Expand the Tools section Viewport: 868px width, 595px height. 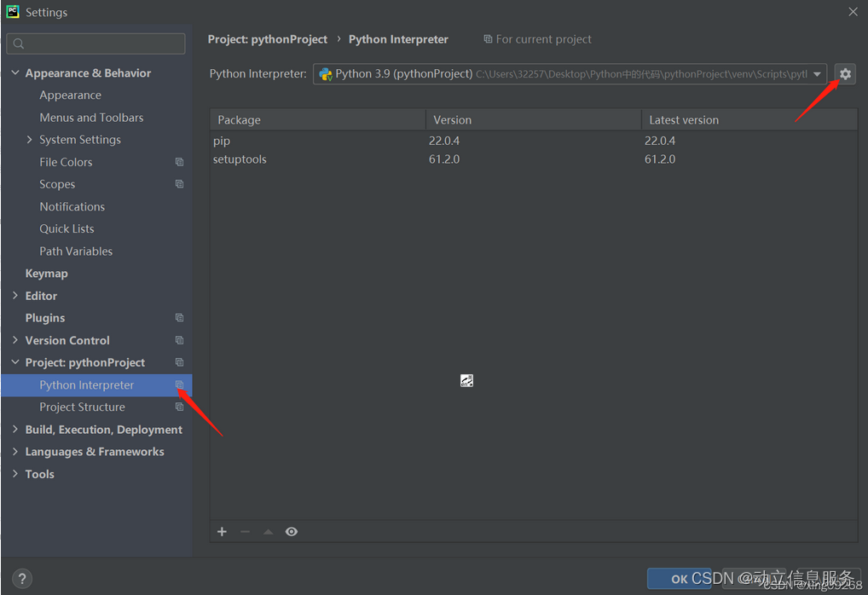(15, 474)
